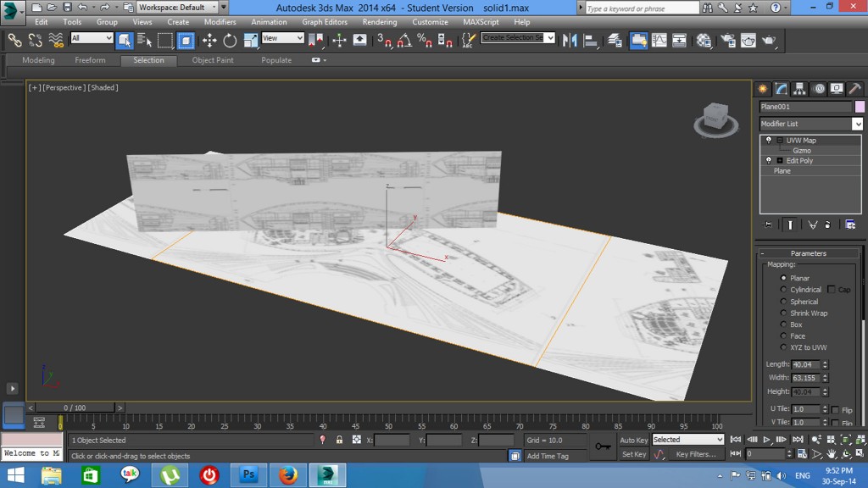The height and width of the screenshot is (488, 868).
Task: Switch to the Freeform ribbon tab
Action: [x=90, y=60]
